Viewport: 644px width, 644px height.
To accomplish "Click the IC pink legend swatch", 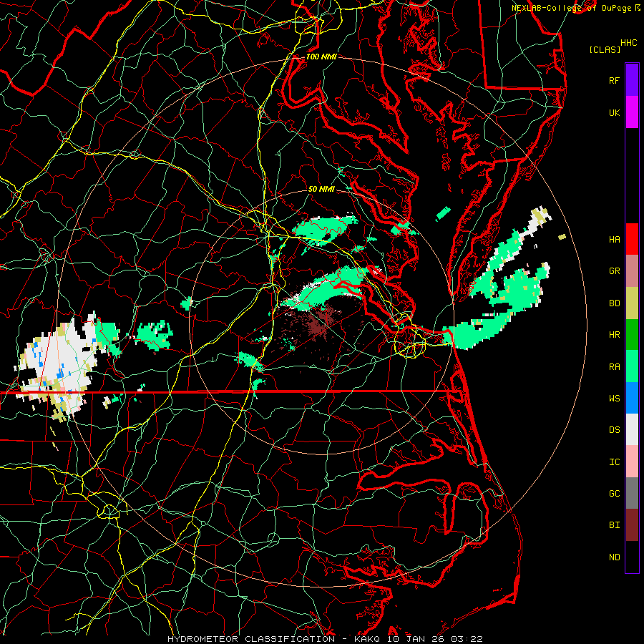I will point(632,462).
